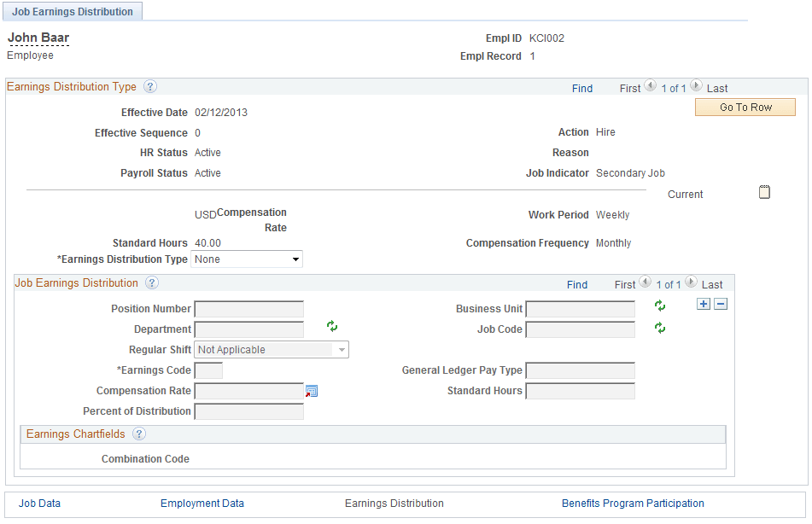Open the Earnings Distribution Type dropdown
Image resolution: width=812 pixels, height=524 pixels.
295,259
